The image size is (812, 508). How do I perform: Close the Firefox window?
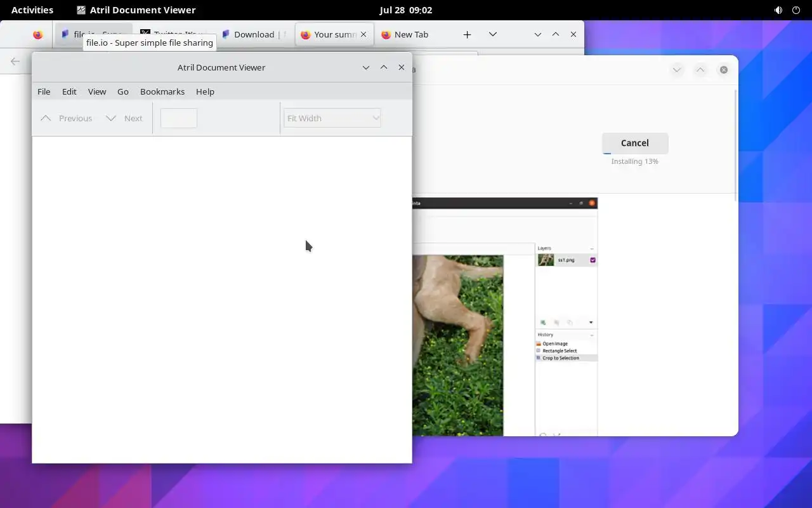click(573, 34)
